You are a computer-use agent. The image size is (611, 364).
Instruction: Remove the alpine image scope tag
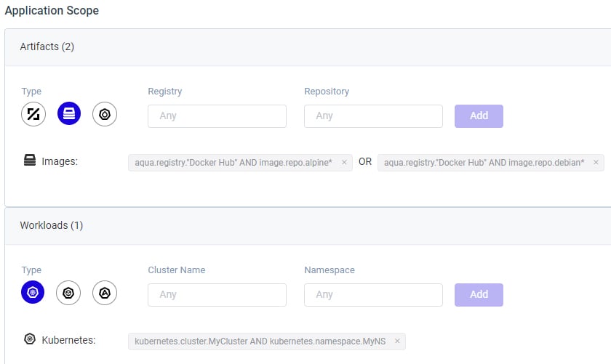[344, 162]
